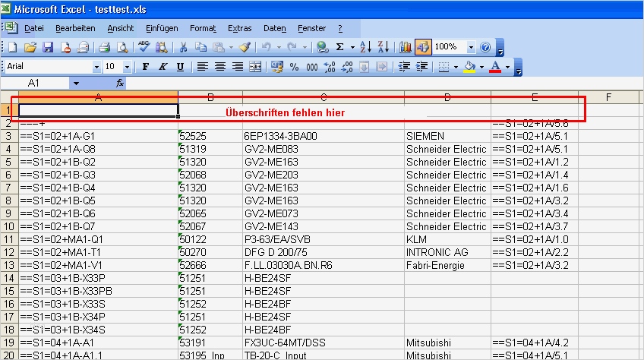Screen dimensions: 644x360
Task: Toggle underline formatting (U button)
Action: coord(180,67)
